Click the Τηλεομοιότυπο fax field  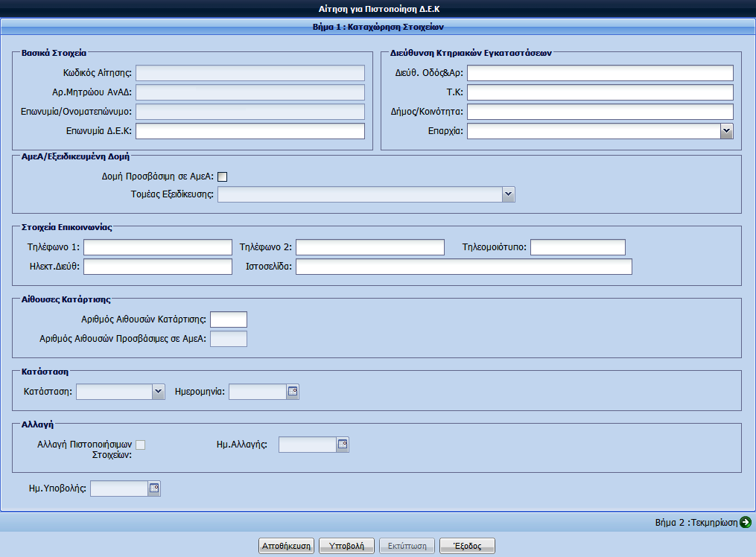577,247
